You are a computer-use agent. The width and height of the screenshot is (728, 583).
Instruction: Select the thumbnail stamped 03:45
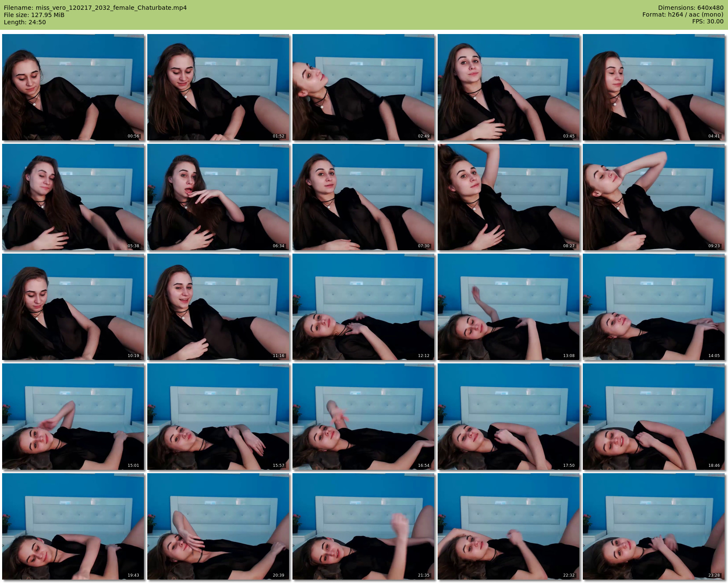coord(509,87)
